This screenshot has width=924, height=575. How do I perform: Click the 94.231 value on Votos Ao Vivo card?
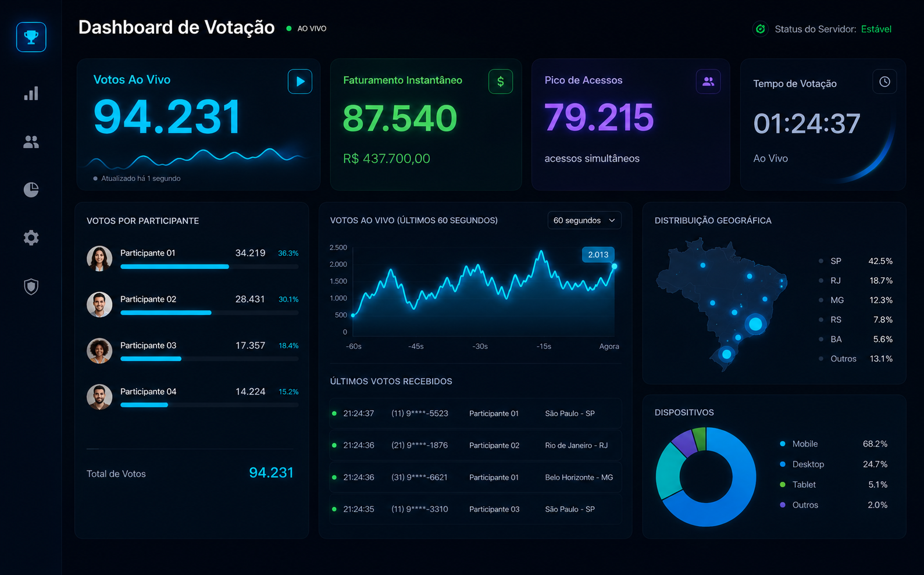point(167,117)
